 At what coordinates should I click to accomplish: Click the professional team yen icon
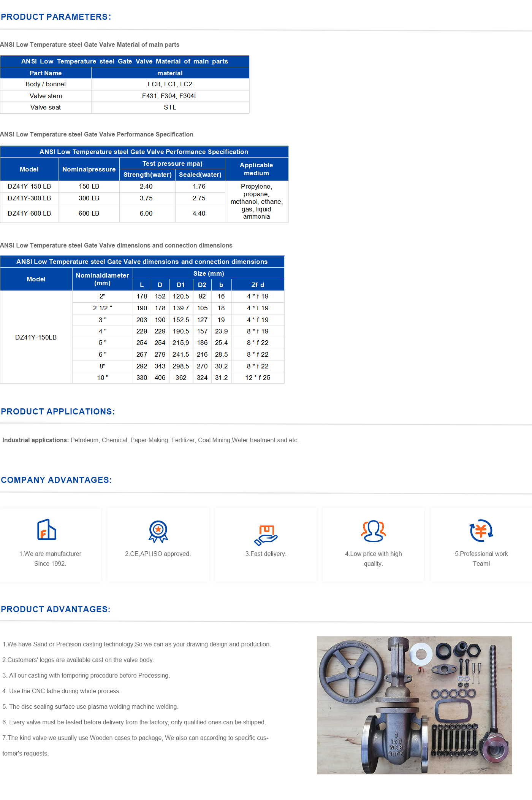point(481,530)
